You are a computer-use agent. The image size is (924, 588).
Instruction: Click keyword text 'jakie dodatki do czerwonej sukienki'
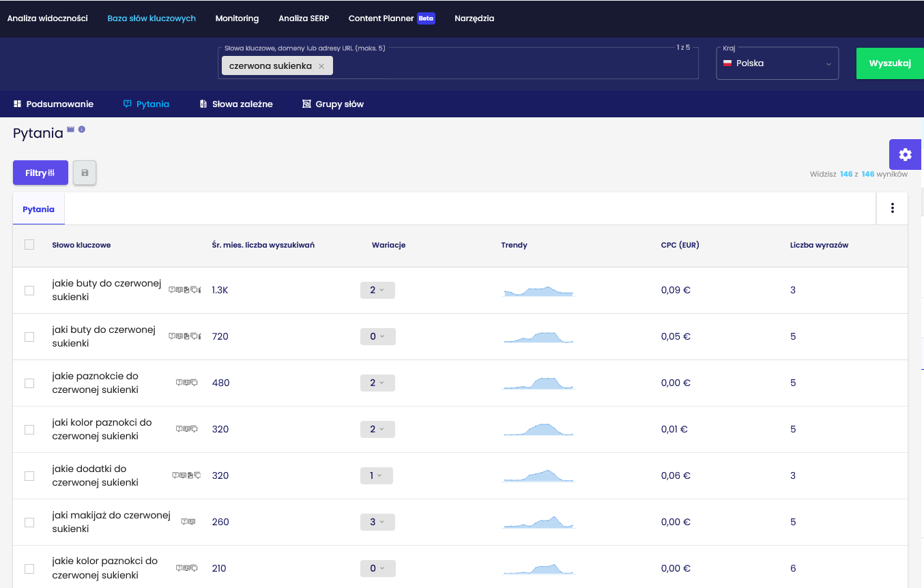click(x=96, y=475)
